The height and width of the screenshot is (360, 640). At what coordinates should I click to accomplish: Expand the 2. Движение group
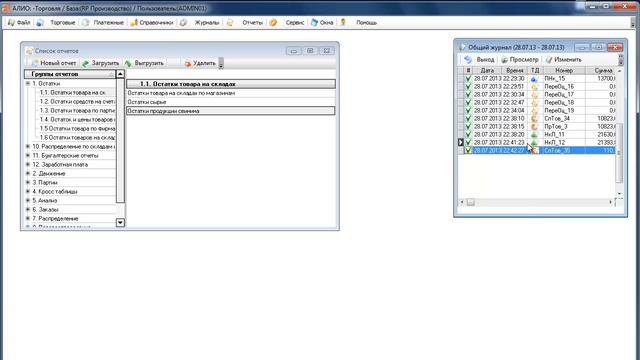(x=28, y=173)
